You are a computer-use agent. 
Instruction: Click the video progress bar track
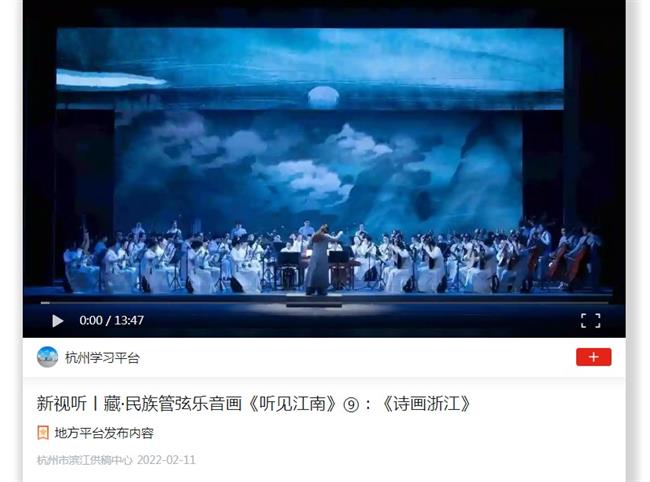point(324,303)
